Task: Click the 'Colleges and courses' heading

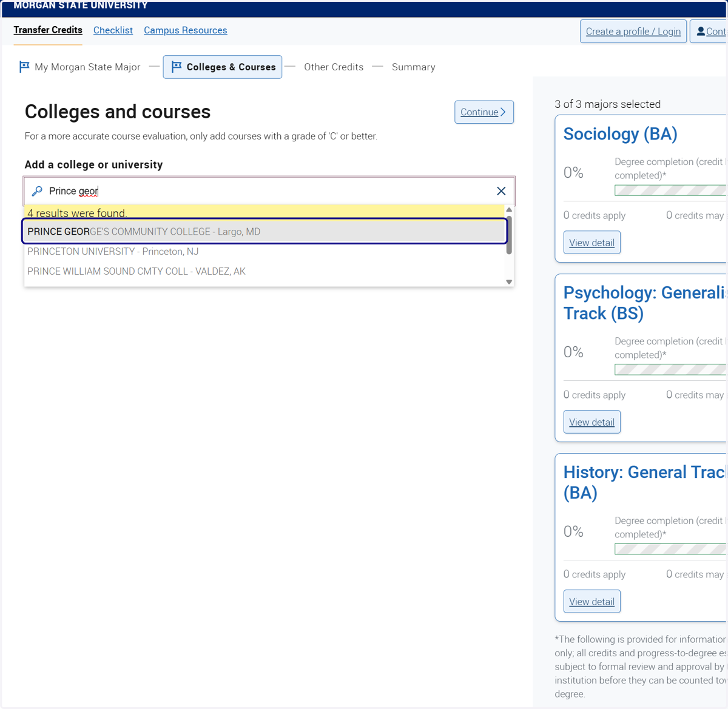Action: pyautogui.click(x=118, y=112)
